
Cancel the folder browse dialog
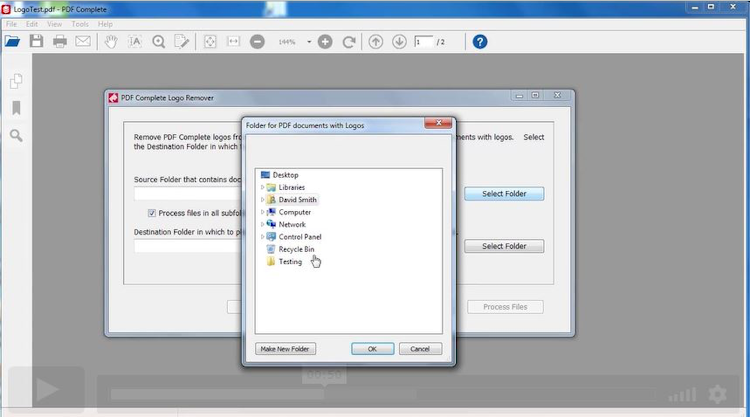[420, 349]
